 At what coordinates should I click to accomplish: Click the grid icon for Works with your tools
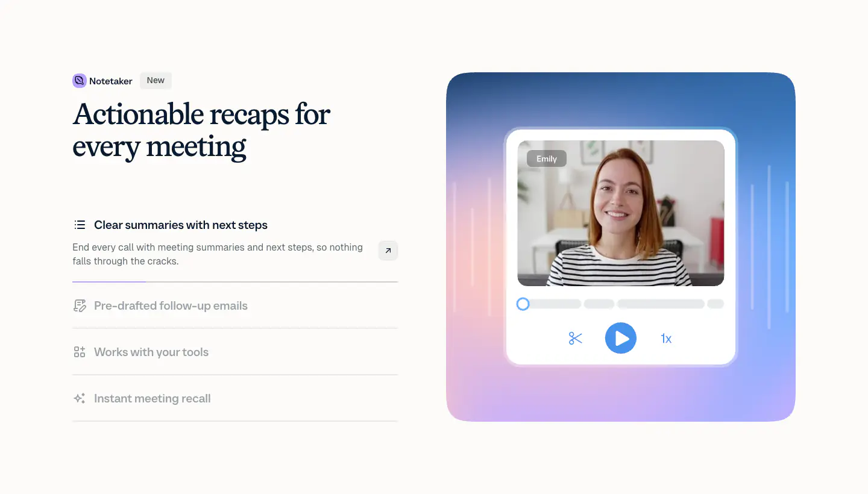click(80, 352)
